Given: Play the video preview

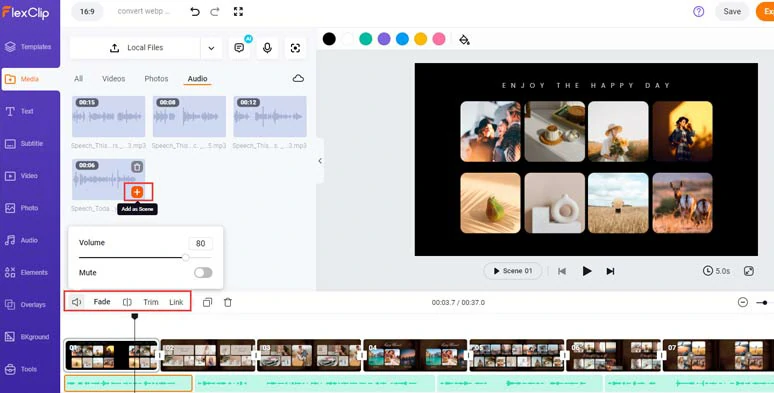Looking at the screenshot, I should click(586, 271).
